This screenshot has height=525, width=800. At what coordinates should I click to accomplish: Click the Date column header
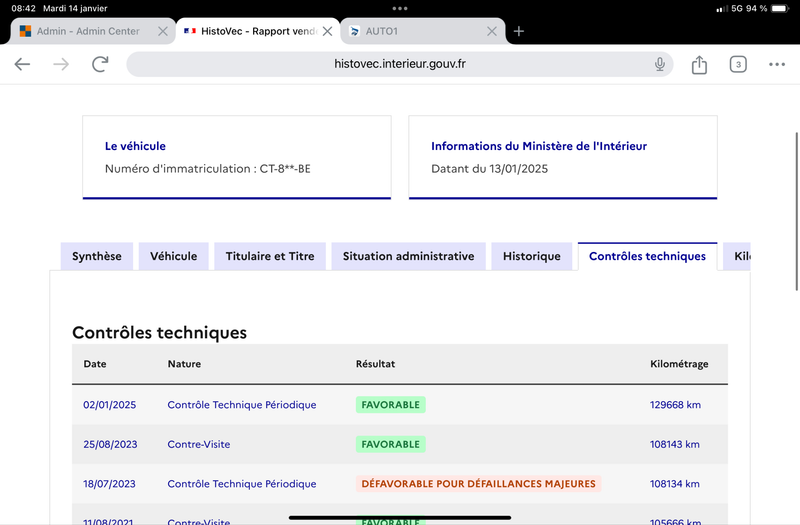pyautogui.click(x=95, y=364)
